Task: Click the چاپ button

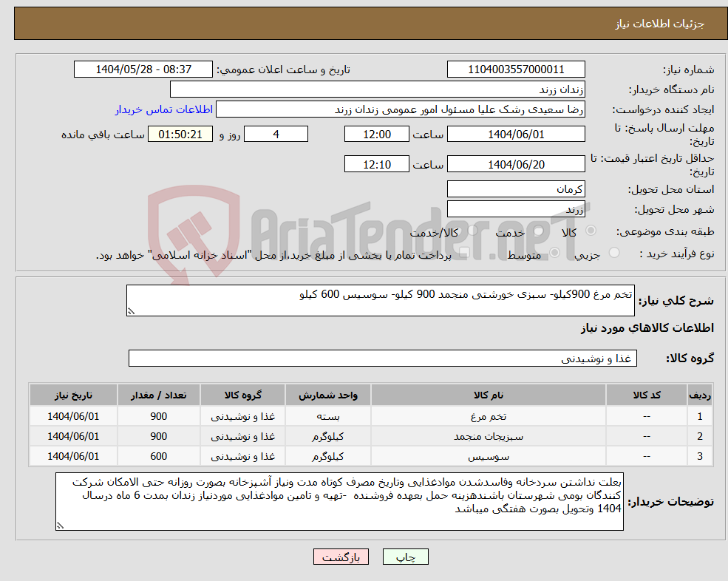Action: click(x=406, y=557)
